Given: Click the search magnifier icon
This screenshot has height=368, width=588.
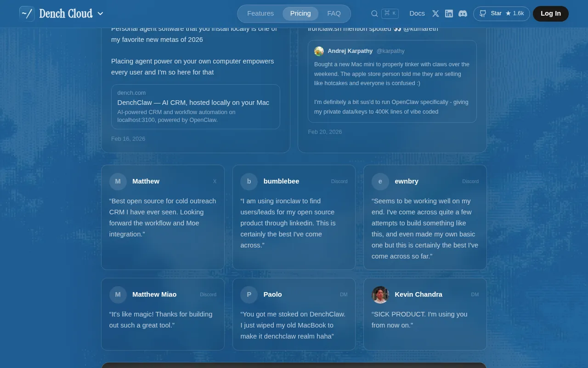Looking at the screenshot, I should tap(374, 14).
